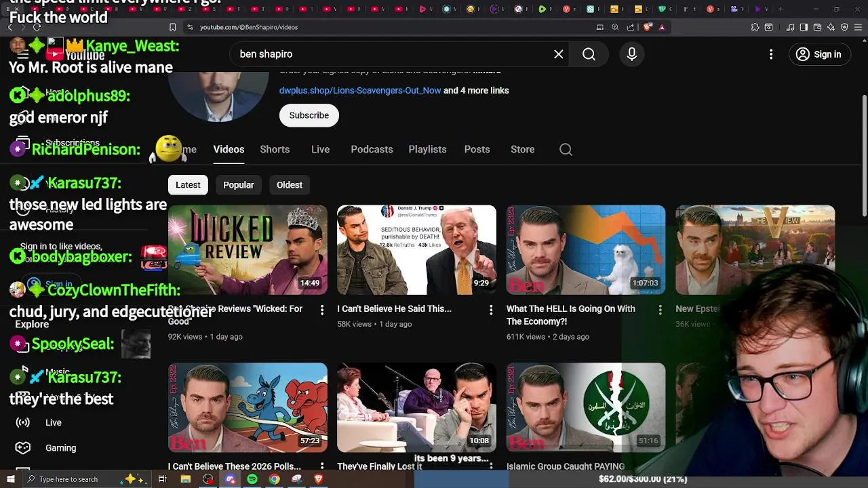868x488 pixels.
Task: Select the Latest sort chip
Action: 188,185
